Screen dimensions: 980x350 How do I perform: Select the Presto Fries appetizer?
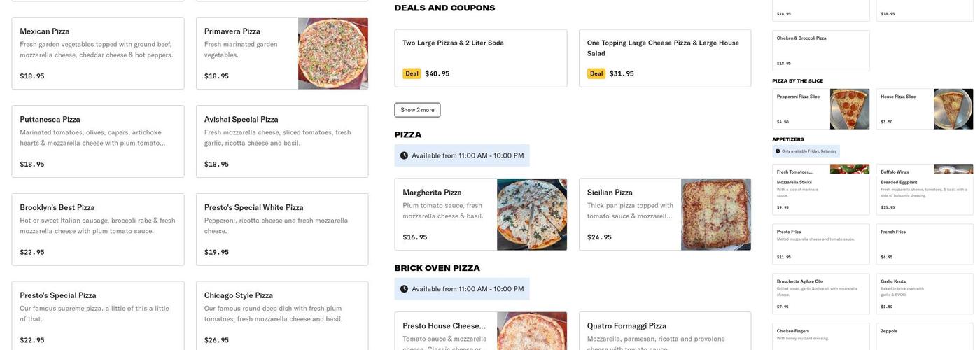coord(820,244)
